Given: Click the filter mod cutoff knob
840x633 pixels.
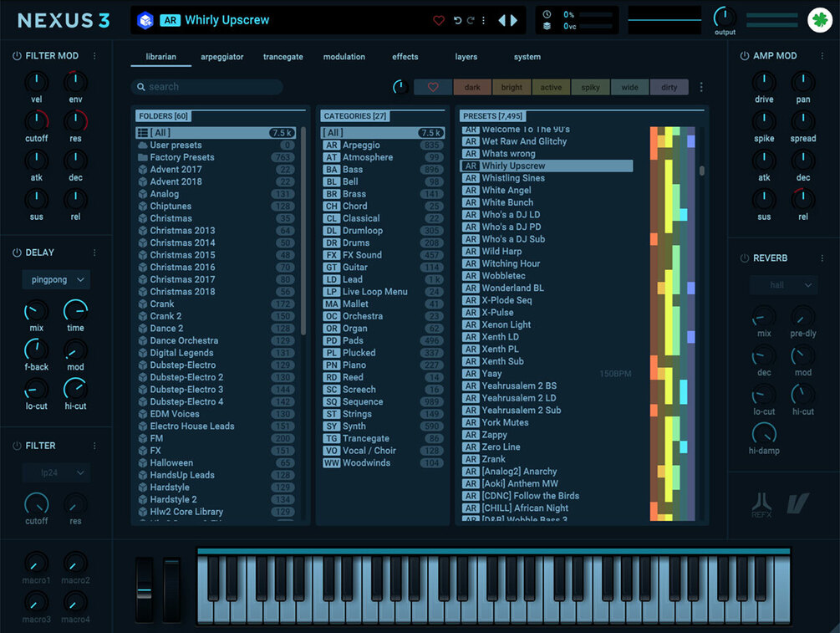Looking at the screenshot, I should tap(37, 120).
